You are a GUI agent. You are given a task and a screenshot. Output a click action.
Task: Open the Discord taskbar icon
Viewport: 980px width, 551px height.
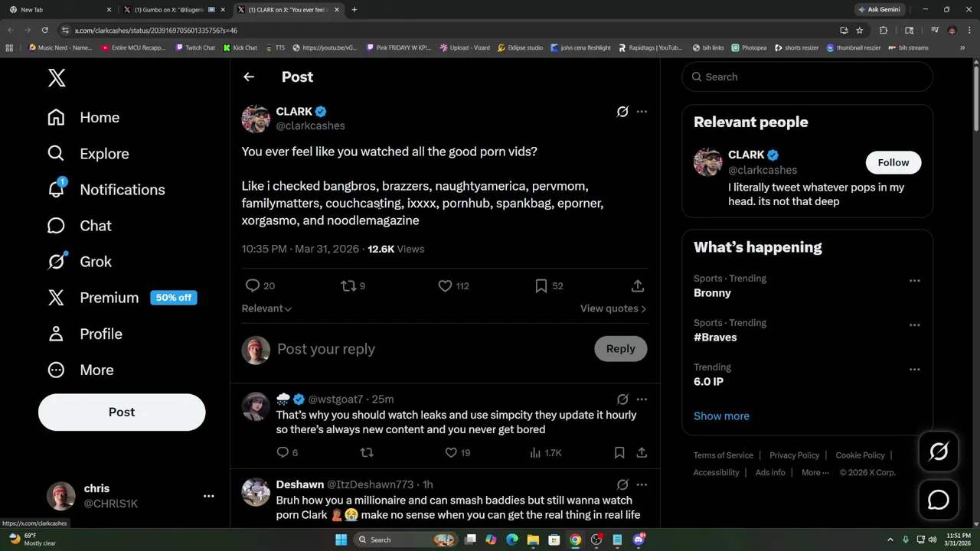[x=639, y=540]
